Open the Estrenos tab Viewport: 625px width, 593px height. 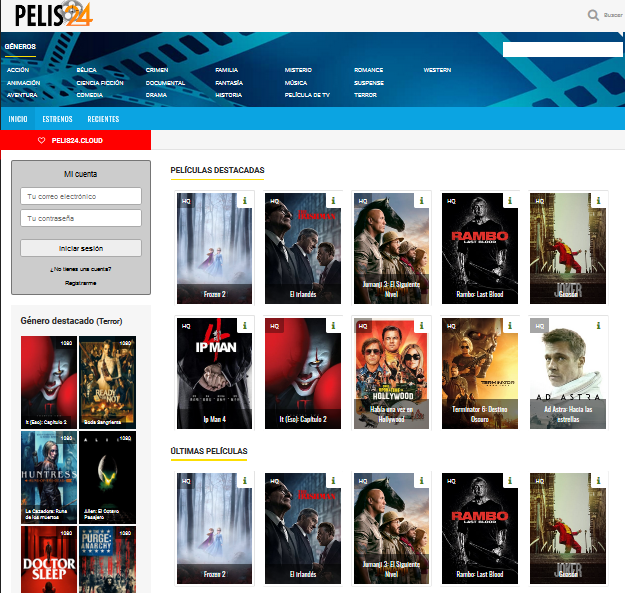pyautogui.click(x=57, y=119)
